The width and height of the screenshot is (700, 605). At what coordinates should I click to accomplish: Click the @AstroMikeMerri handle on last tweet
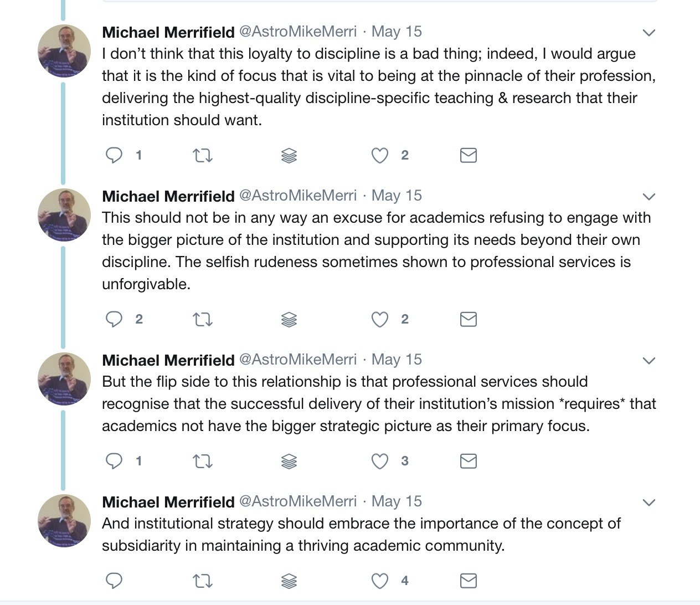(298, 501)
